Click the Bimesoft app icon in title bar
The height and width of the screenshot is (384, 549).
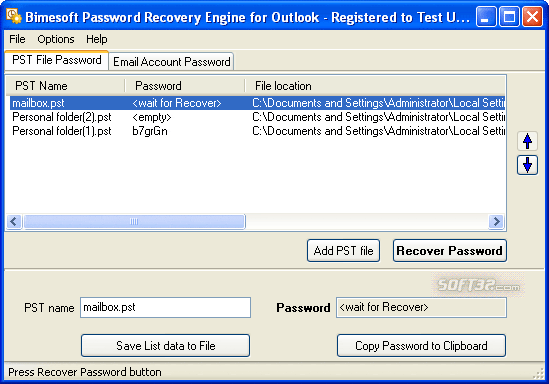(x=14, y=16)
